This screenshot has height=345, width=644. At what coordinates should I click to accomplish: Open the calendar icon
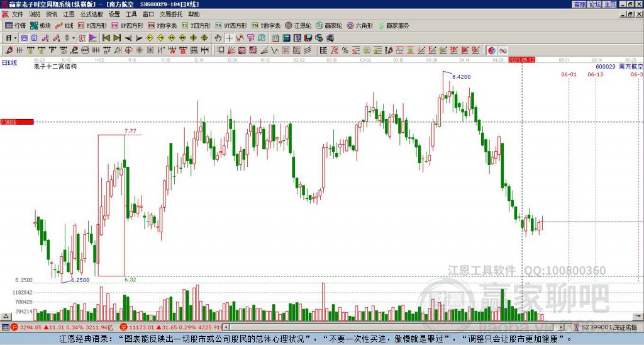click(x=275, y=38)
